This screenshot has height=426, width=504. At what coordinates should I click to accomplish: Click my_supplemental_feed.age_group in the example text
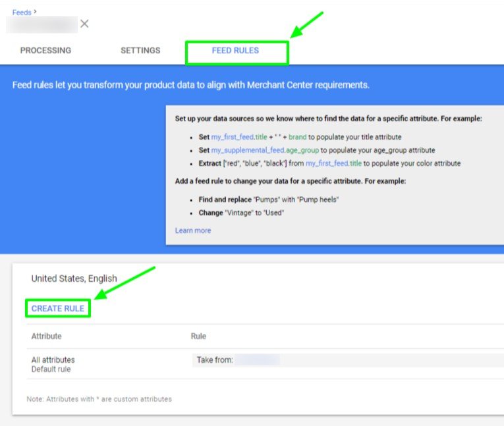(x=266, y=150)
